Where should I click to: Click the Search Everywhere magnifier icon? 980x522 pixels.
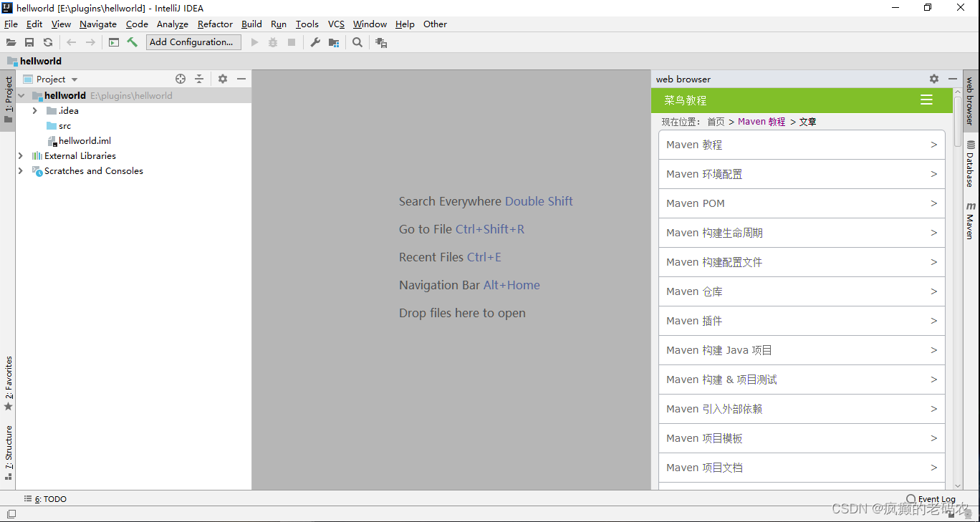[x=357, y=43]
